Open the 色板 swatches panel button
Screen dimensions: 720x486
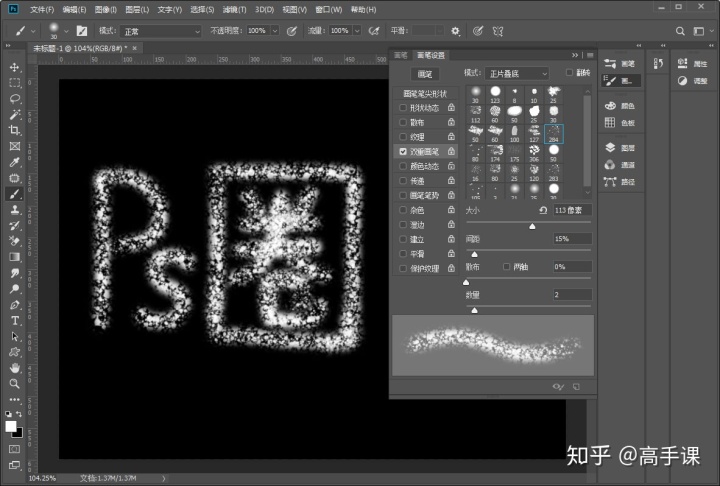pos(620,123)
